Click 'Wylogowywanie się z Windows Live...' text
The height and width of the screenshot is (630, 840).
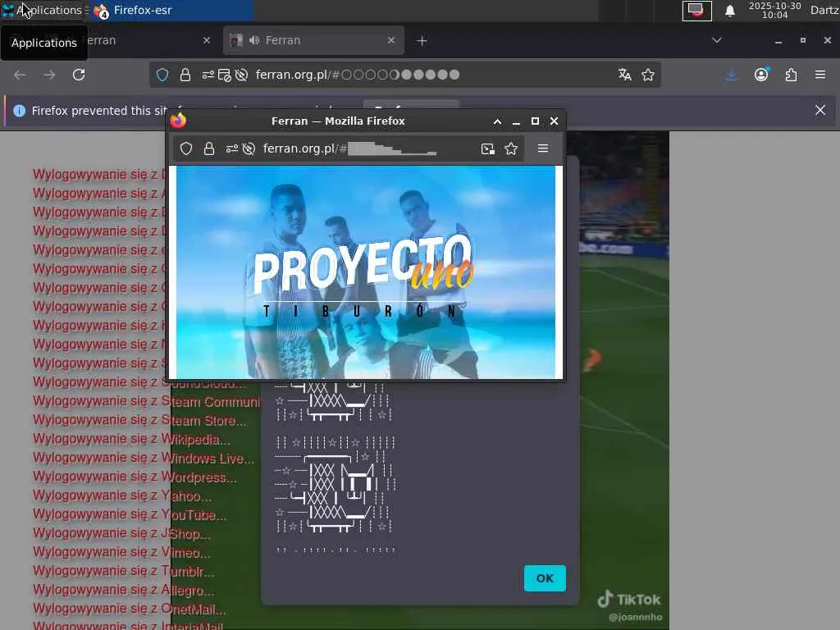143,459
